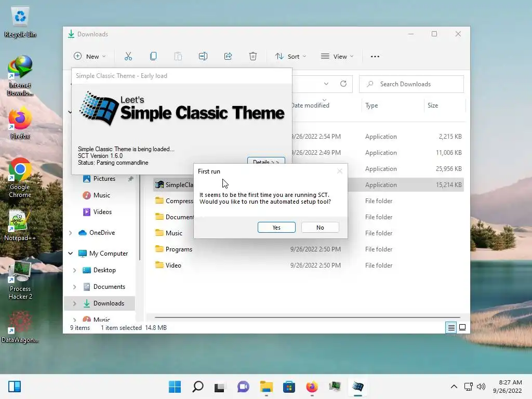
Task: Select Pictures in navigation pane
Action: [x=104, y=179]
